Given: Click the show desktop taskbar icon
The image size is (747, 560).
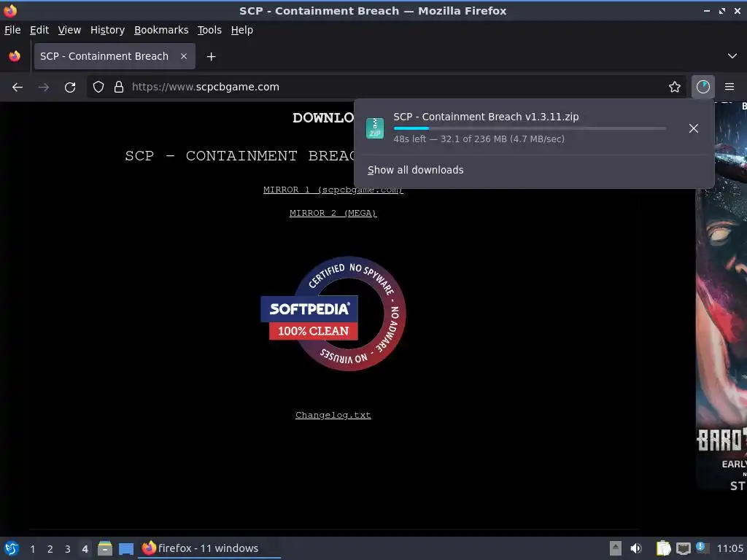Looking at the screenshot, I should [x=125, y=548].
